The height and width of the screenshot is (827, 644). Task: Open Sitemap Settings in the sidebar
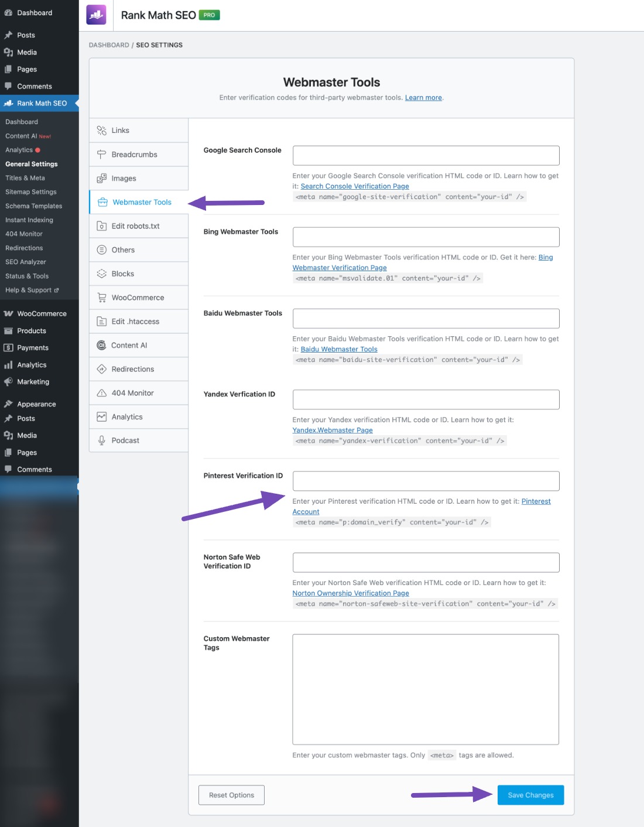pos(30,192)
